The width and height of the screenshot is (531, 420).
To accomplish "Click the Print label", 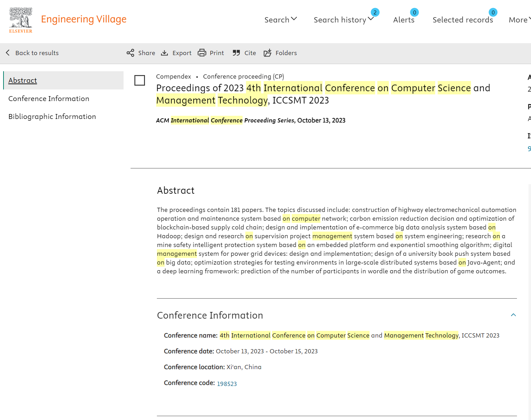I will [x=217, y=53].
